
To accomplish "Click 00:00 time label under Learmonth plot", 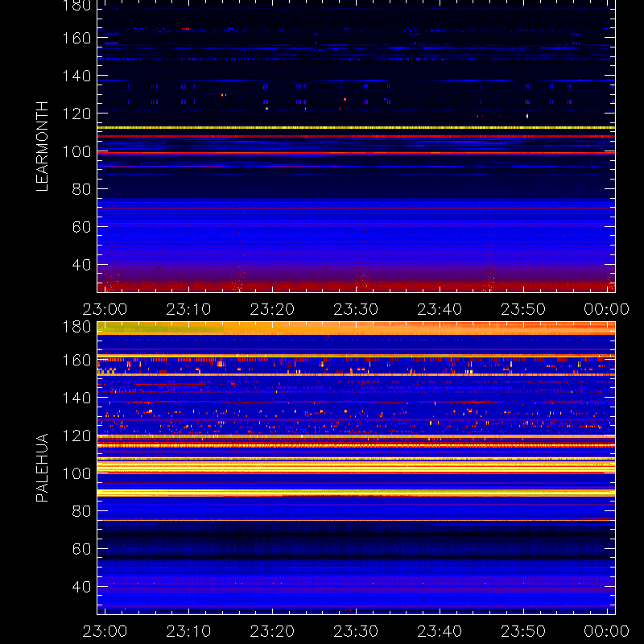I will coord(607,309).
